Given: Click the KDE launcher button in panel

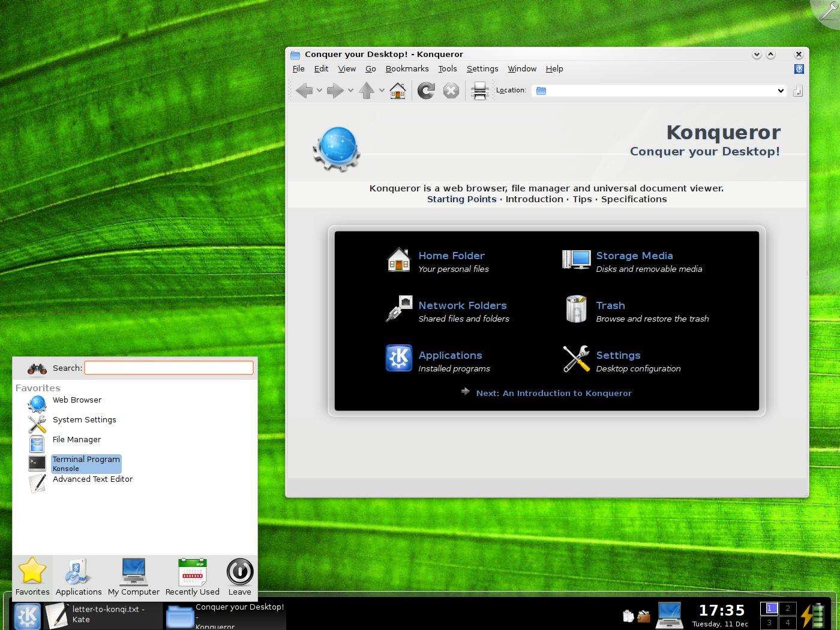Looking at the screenshot, I should (27, 616).
